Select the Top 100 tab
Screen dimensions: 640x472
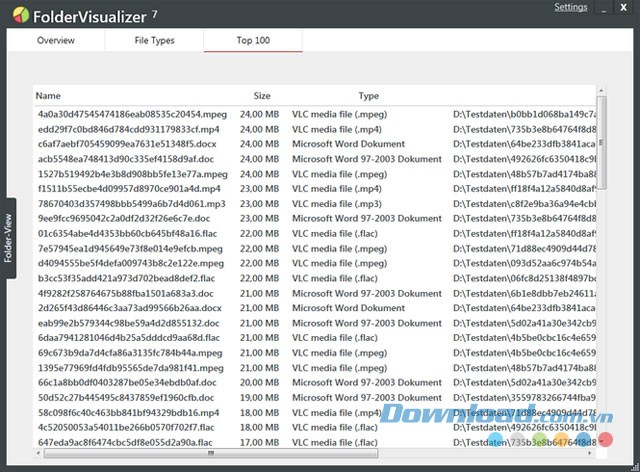pos(253,41)
